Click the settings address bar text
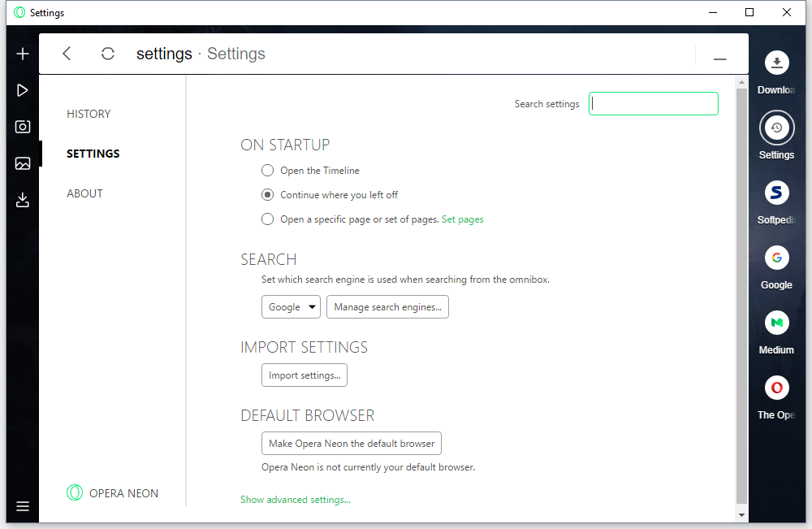 [x=201, y=54]
